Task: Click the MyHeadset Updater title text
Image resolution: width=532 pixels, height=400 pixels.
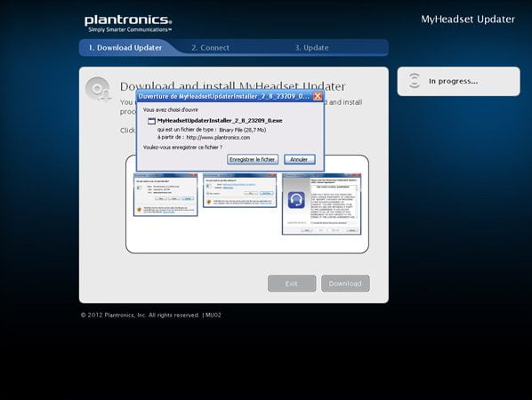Action: pos(468,20)
